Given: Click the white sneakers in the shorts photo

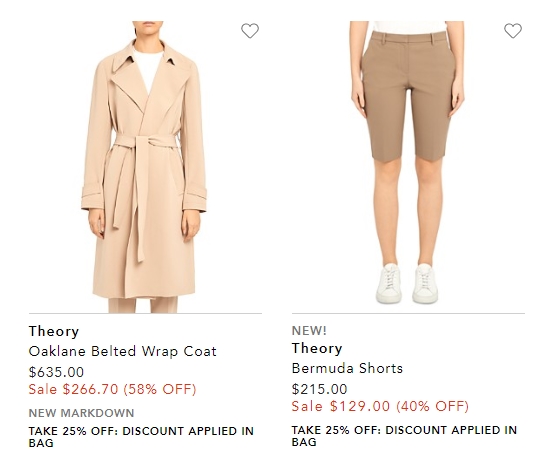Looking at the screenshot, I should click(x=407, y=284).
